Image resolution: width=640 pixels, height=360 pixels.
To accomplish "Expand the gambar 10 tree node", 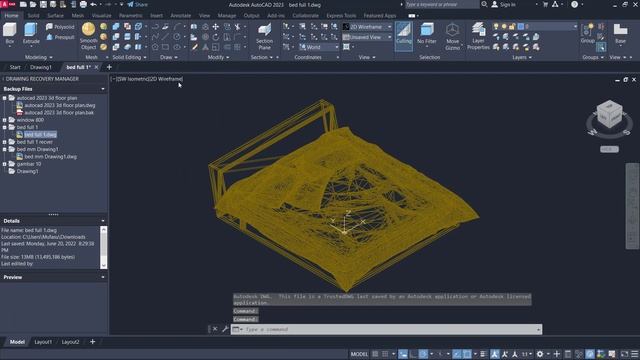I will point(4,164).
